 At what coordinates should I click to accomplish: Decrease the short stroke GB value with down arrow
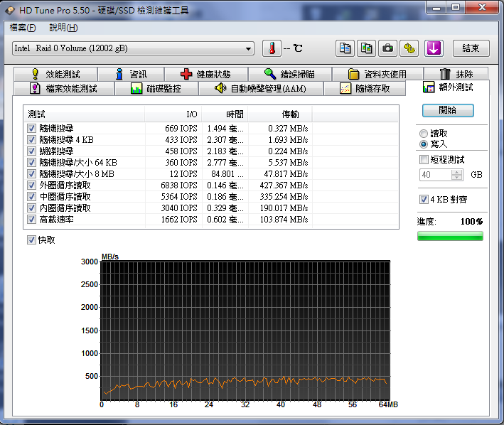tap(456, 178)
